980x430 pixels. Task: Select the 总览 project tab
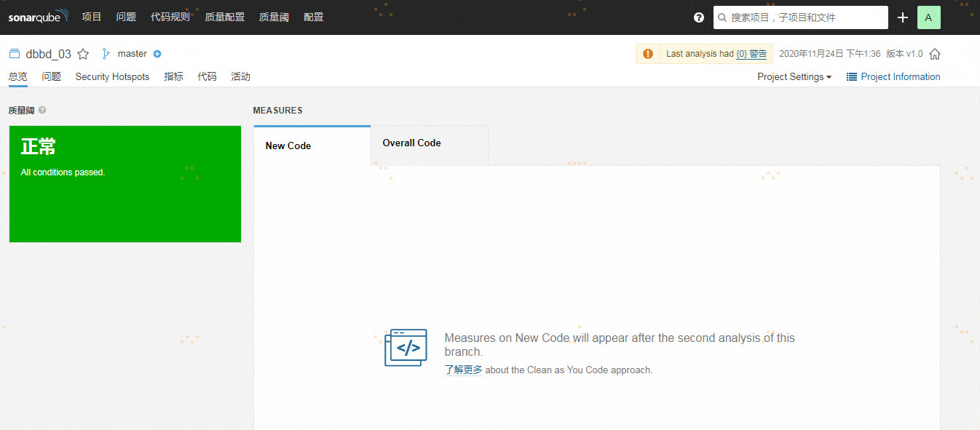pos(18,76)
